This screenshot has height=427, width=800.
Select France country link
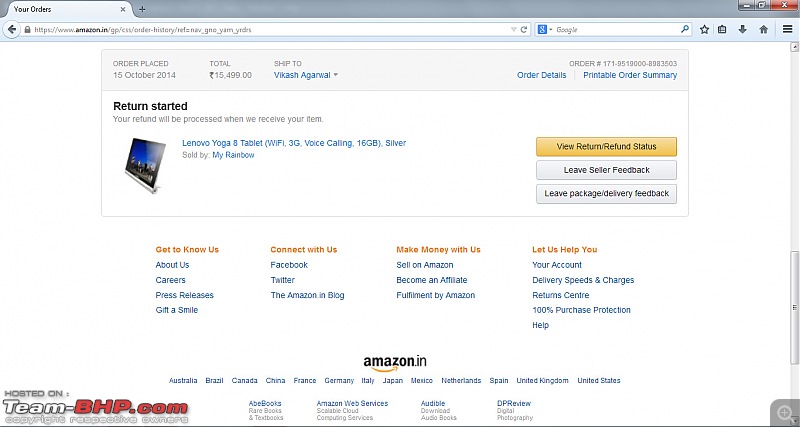click(x=305, y=381)
